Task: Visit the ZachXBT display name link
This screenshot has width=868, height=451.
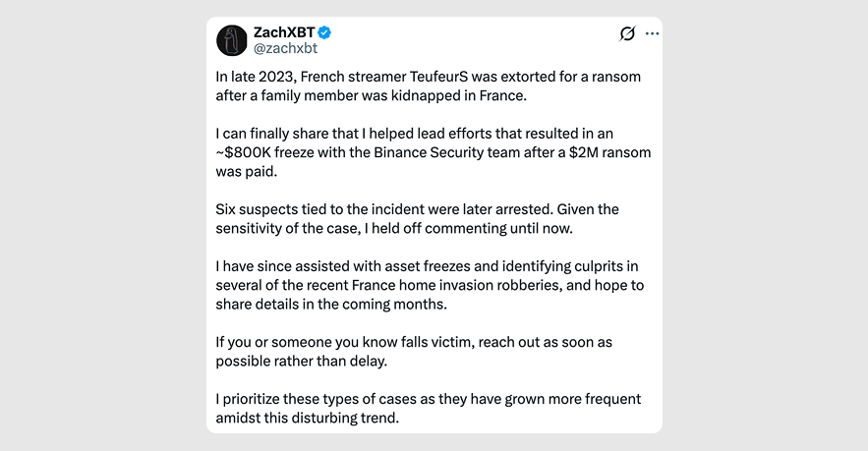Action: pyautogui.click(x=284, y=32)
